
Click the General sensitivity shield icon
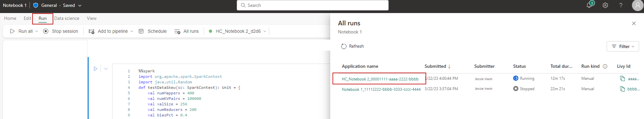tap(36, 5)
